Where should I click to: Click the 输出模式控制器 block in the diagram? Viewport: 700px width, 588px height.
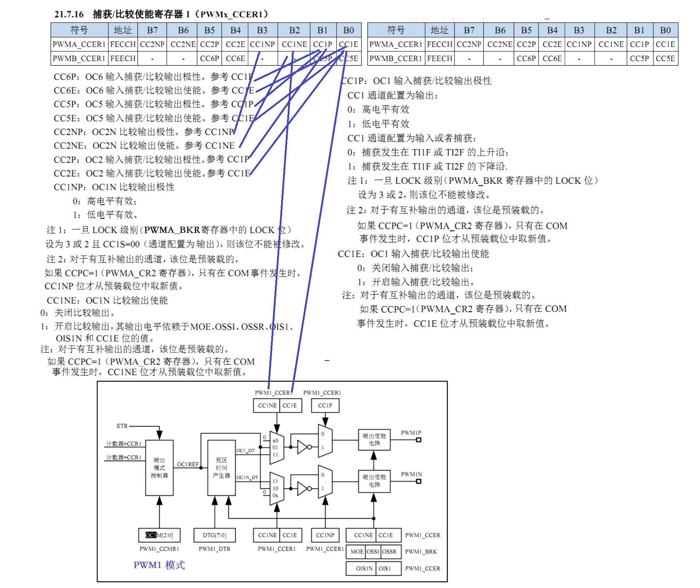[159, 468]
